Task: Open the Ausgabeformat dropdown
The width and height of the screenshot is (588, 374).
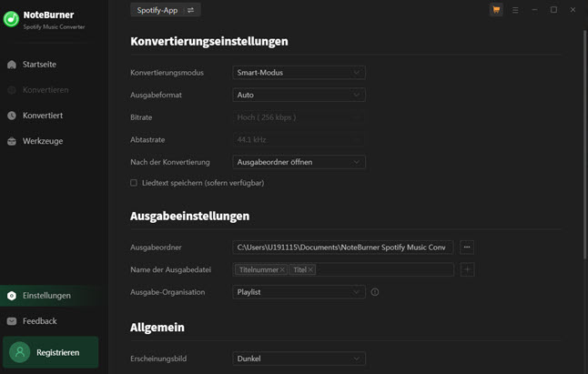Action: pos(299,95)
